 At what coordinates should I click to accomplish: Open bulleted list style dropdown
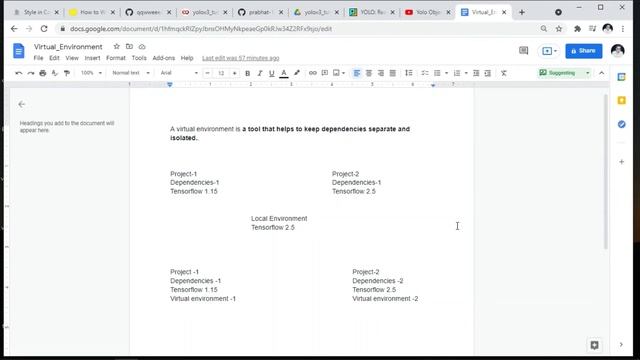pyautogui.click(x=446, y=73)
